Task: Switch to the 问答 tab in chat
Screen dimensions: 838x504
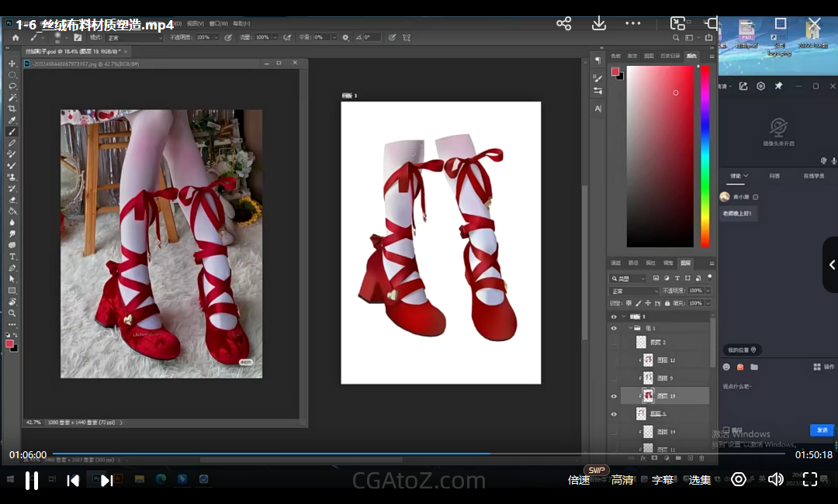Action: (x=774, y=176)
